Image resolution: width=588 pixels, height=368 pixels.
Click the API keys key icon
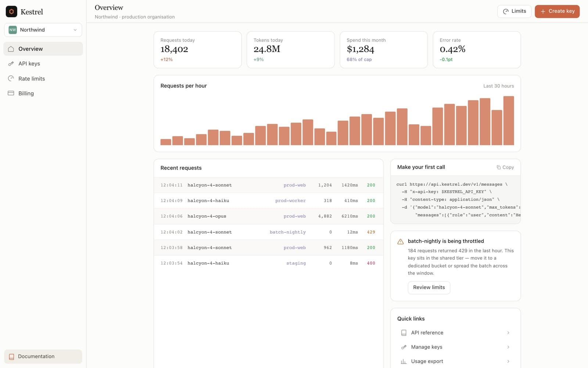coord(11,64)
